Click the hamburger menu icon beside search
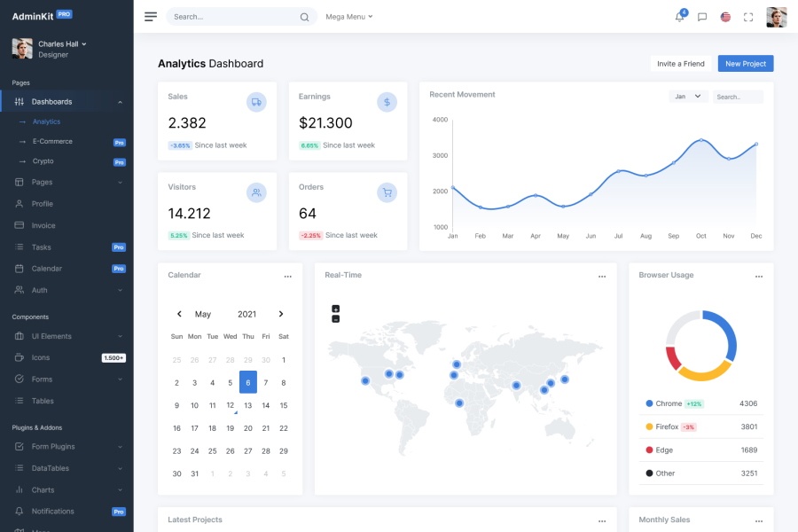Image resolution: width=798 pixels, height=532 pixels. 150,16
